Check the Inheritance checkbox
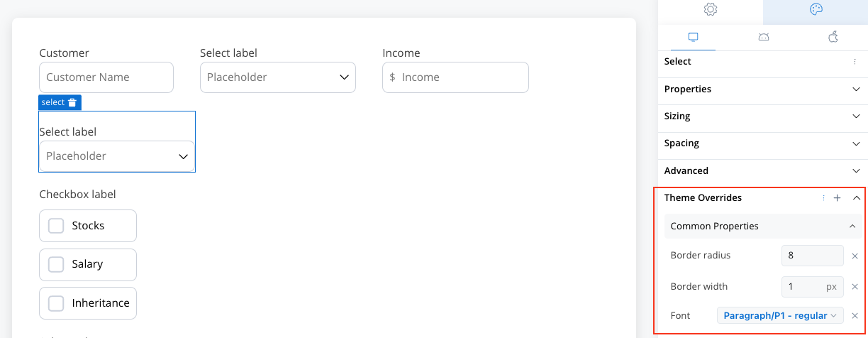Screen dimensions: 868x338 [x=56, y=303]
